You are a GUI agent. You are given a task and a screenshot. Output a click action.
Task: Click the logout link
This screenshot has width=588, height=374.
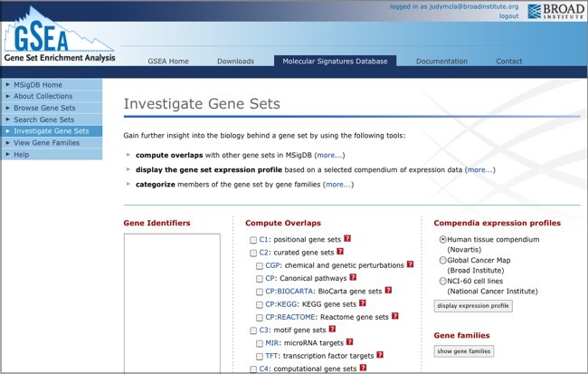(x=508, y=16)
